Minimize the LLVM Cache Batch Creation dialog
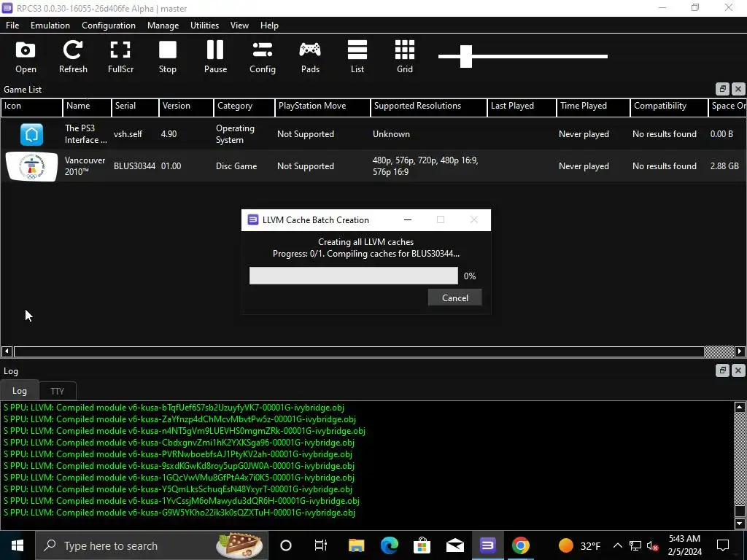Image resolution: width=747 pixels, height=560 pixels. [408, 220]
